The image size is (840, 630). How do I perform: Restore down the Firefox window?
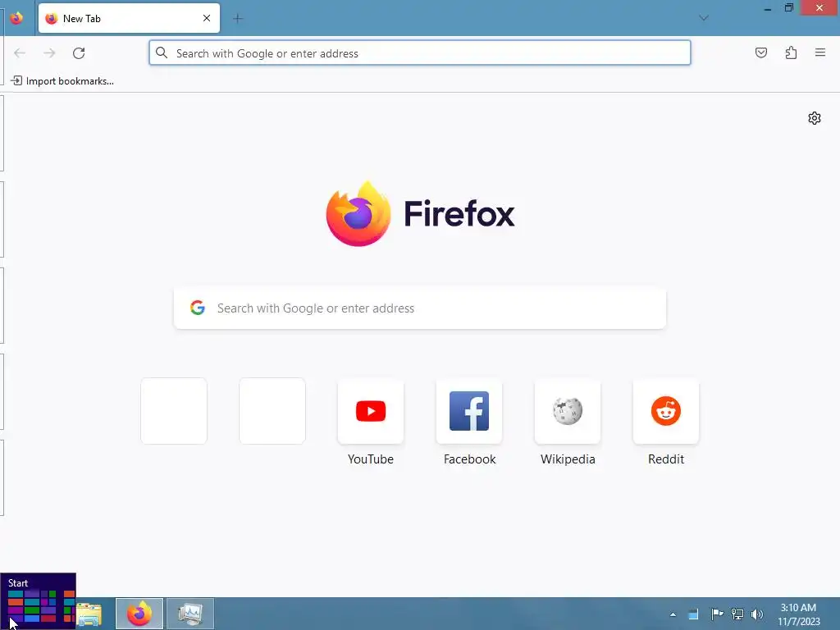click(x=788, y=7)
